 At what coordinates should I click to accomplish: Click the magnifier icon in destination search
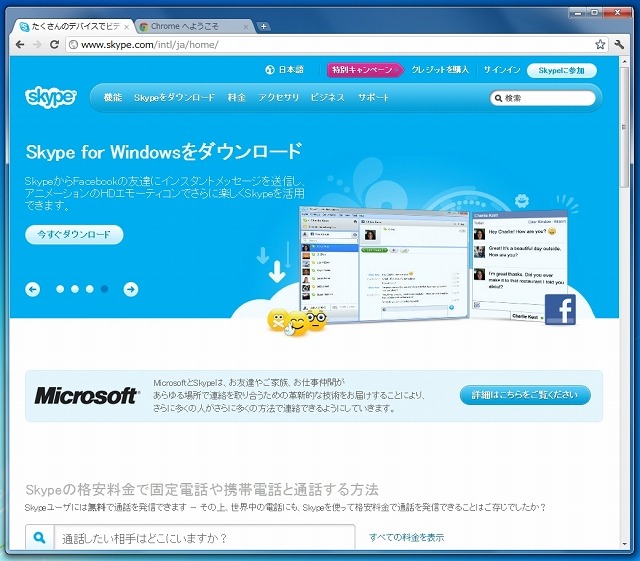tap(40, 538)
